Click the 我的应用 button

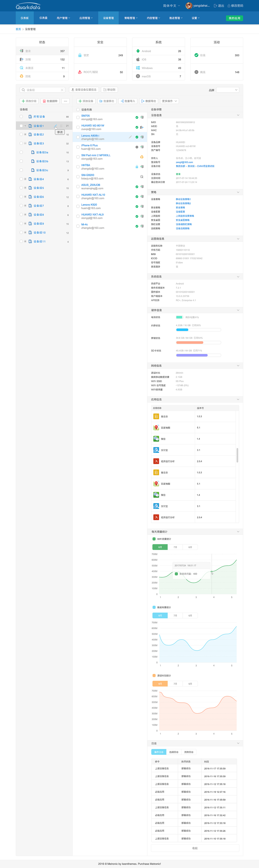[x=235, y=18]
